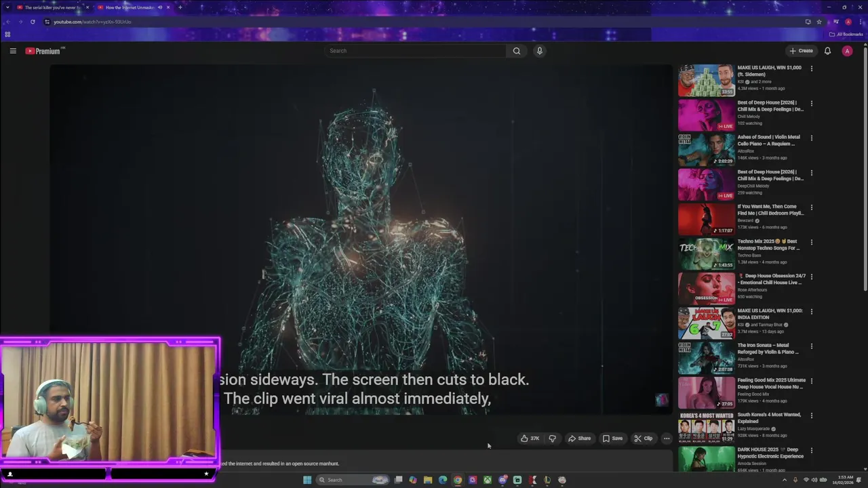868x488 pixels.
Task: Start voice search with microphone icon
Action: coord(540,51)
